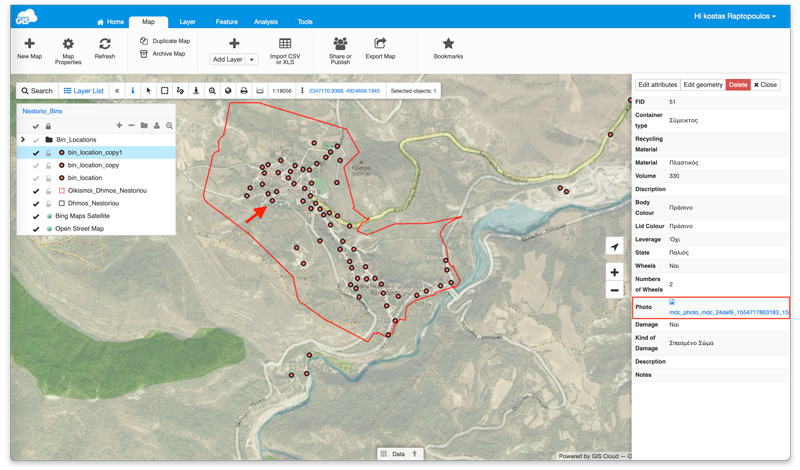Screen dimensions: 800x470
Task: Expand the Bin_Locations folder
Action: [23, 140]
